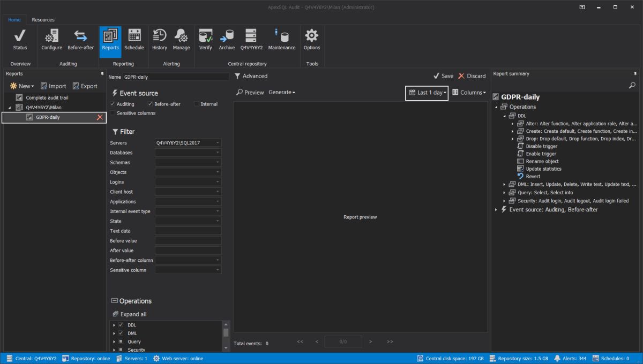Select the GDPR-daily report item
Viewport: 643px width, 364px height.
pyautogui.click(x=54, y=117)
